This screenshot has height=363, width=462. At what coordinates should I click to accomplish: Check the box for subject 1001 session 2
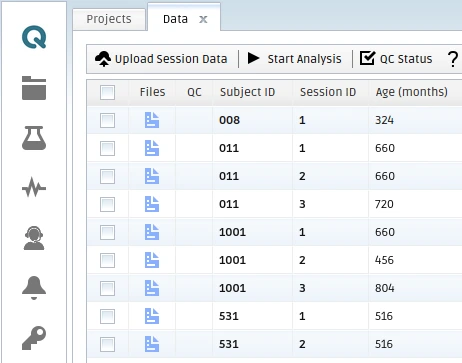(x=107, y=260)
